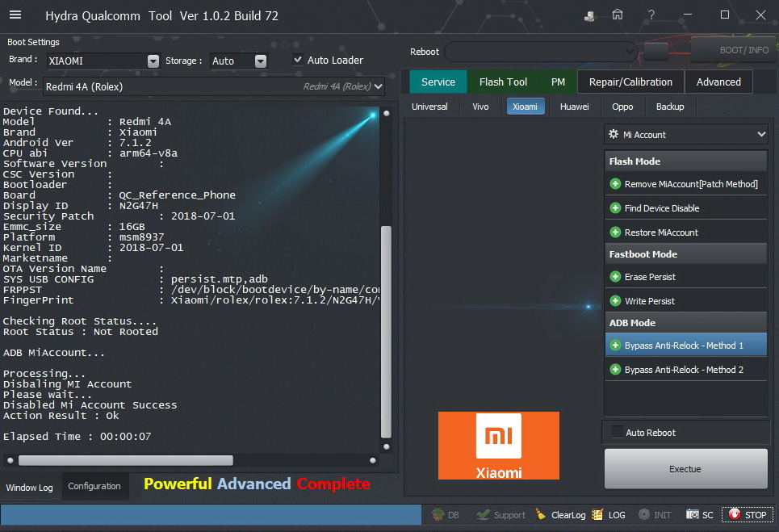Image resolution: width=779 pixels, height=532 pixels.
Task: Expand the Brand dropdown showing XIAOMI
Action: 153,61
